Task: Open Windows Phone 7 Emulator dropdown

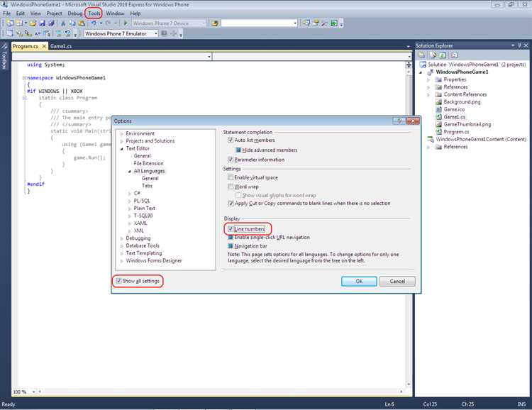Action: click(156, 33)
